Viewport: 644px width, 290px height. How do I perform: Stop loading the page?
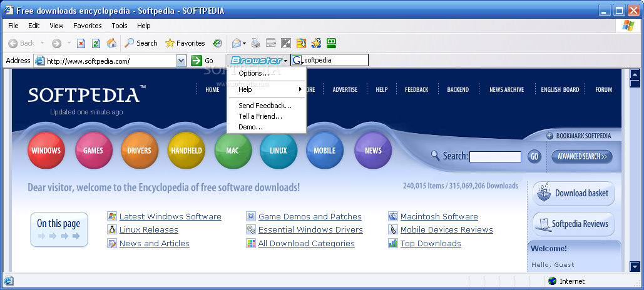(81, 43)
